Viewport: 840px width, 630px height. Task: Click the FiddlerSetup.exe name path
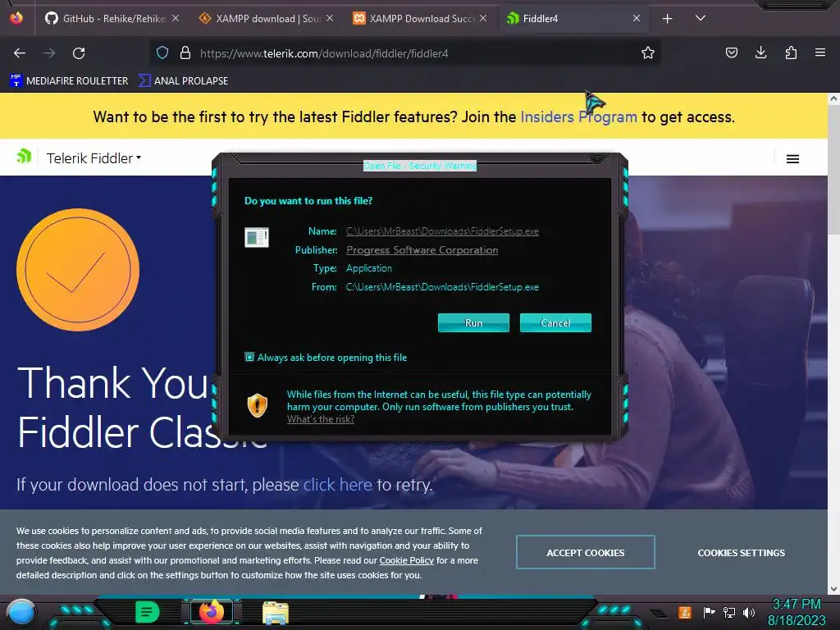click(442, 231)
